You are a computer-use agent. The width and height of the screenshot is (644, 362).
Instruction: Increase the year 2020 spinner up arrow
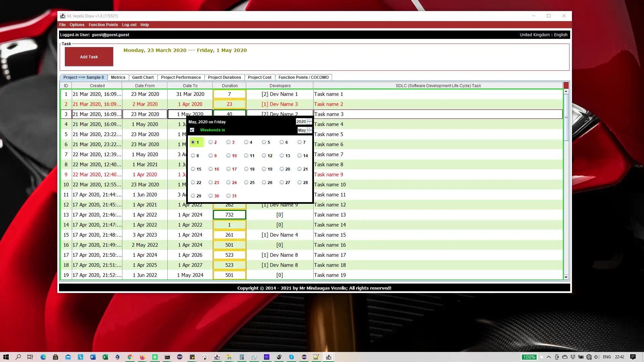pyautogui.click(x=310, y=120)
